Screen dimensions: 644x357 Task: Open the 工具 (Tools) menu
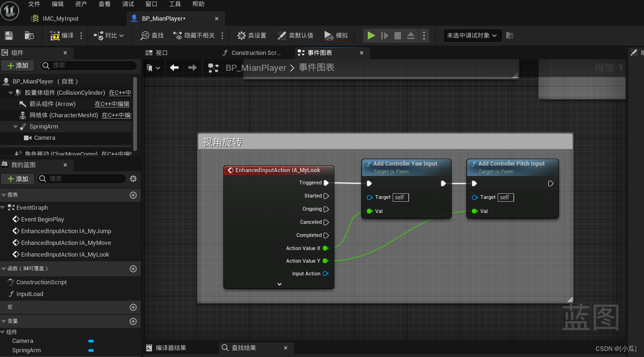(x=175, y=4)
